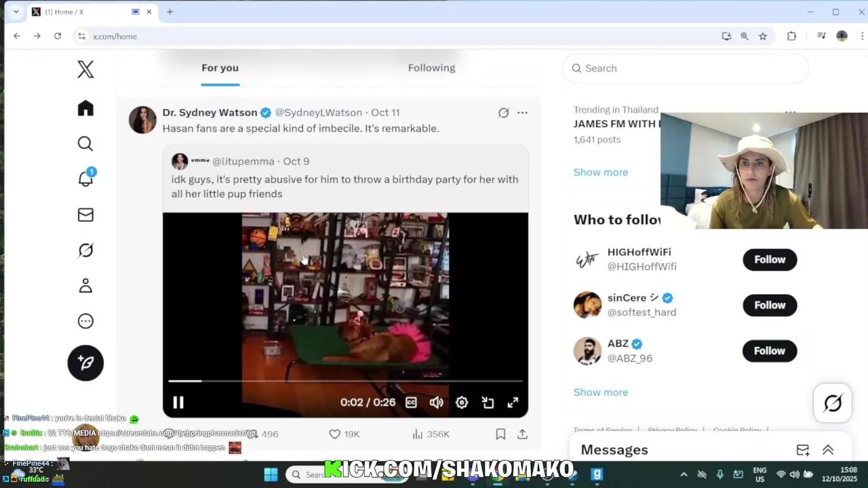Follow HIGHoffWiFi
The height and width of the screenshot is (488, 868).
click(x=770, y=260)
